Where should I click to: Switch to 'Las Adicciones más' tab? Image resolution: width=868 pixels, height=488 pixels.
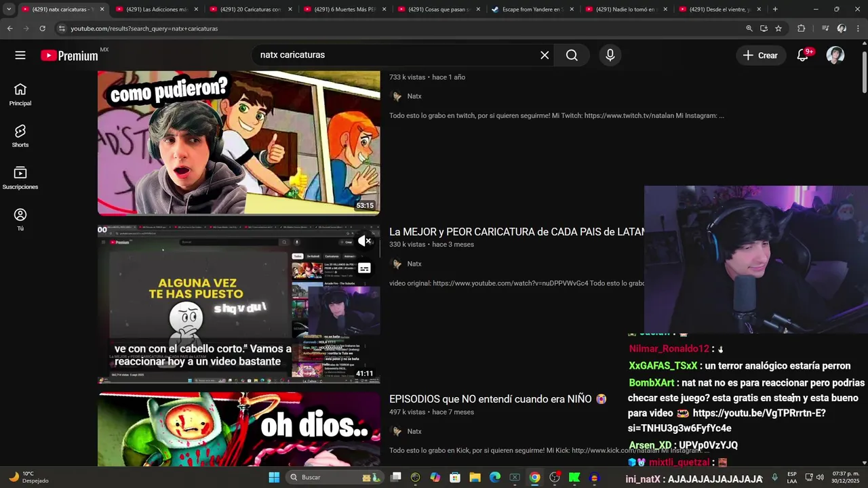(156, 9)
